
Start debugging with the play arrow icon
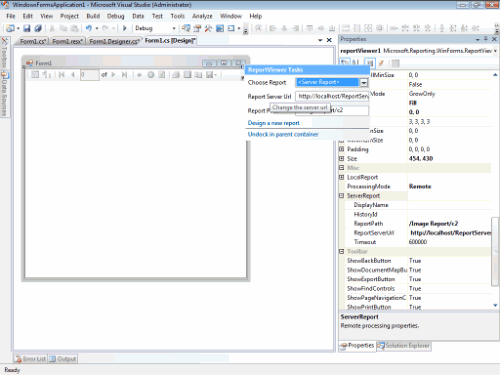coord(125,28)
